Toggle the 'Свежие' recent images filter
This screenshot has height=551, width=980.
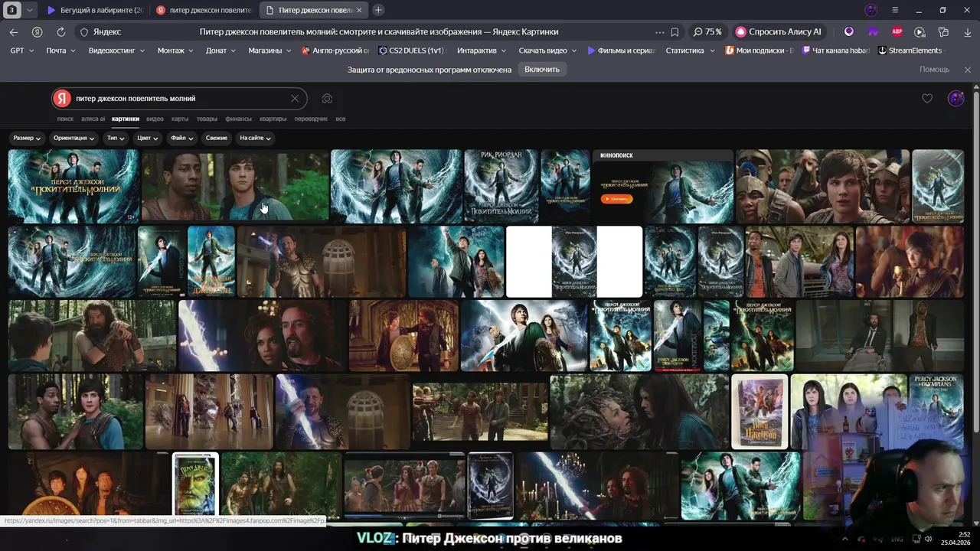coord(217,139)
